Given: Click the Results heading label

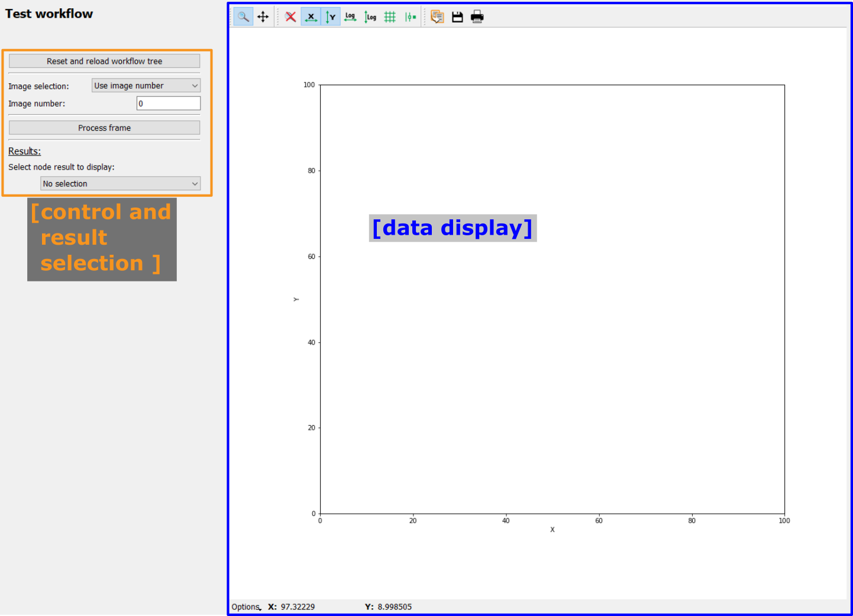Looking at the screenshot, I should (x=24, y=151).
